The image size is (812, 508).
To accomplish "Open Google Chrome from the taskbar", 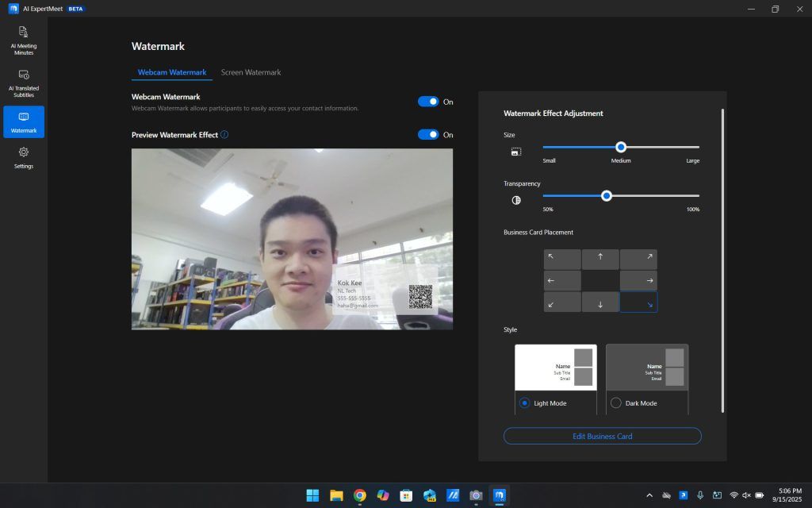I will (x=359, y=495).
